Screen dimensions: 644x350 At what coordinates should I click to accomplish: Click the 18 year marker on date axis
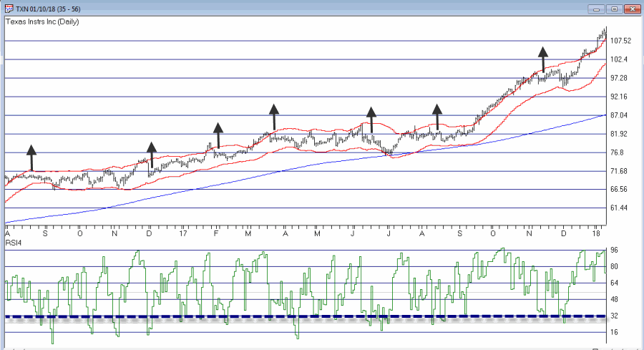596,234
